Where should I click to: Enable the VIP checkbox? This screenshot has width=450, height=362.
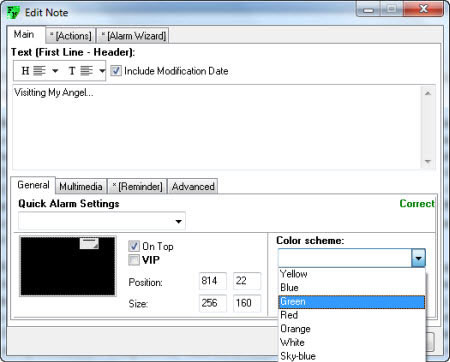point(134,260)
